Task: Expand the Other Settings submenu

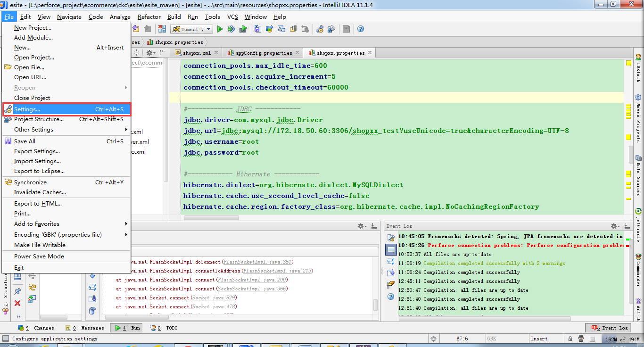Action: [66, 129]
